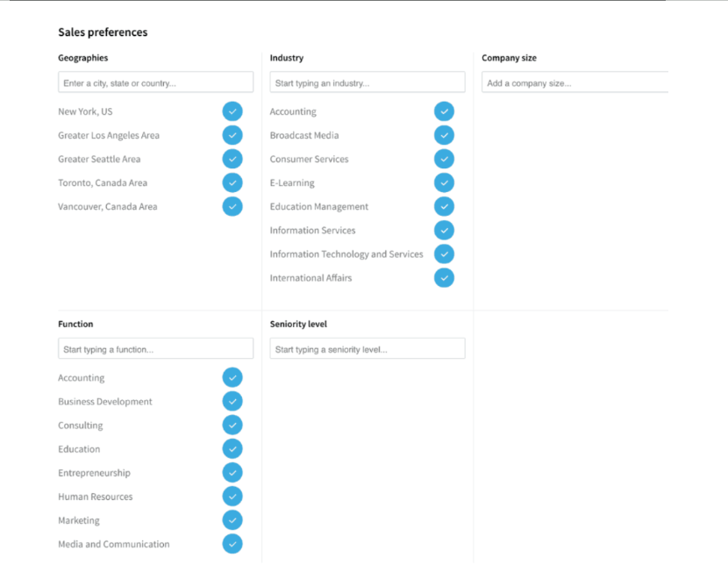Uncheck Vancouver, Canada Area
The image size is (728, 586).
click(x=232, y=207)
